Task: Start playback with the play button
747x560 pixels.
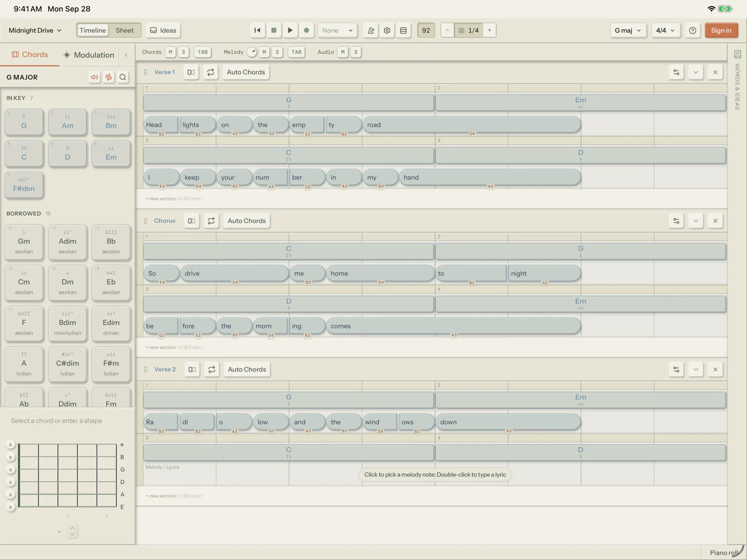Action: [290, 30]
